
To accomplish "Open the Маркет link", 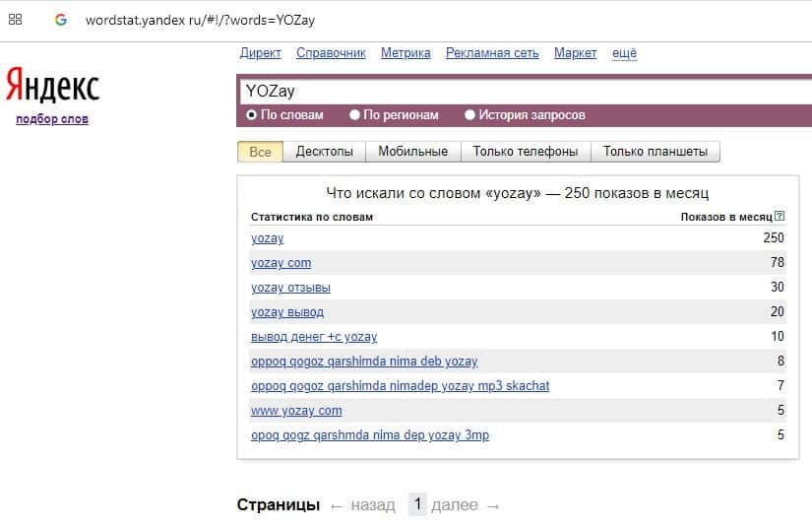I will tap(576, 53).
